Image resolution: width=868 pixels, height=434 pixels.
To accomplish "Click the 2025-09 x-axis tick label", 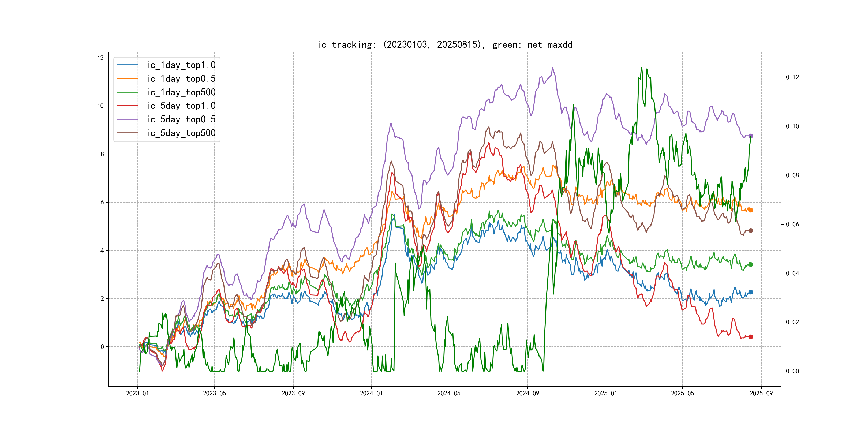I will [x=761, y=393].
